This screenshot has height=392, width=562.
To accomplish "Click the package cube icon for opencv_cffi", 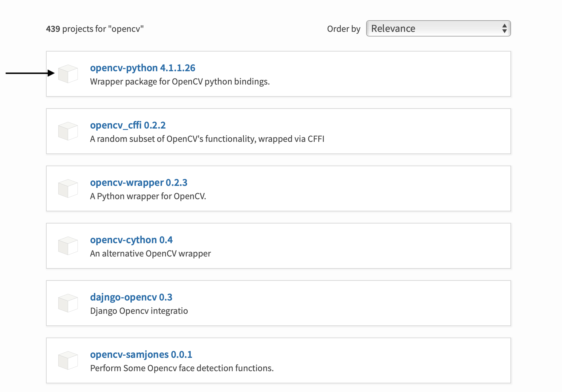I will (68, 131).
